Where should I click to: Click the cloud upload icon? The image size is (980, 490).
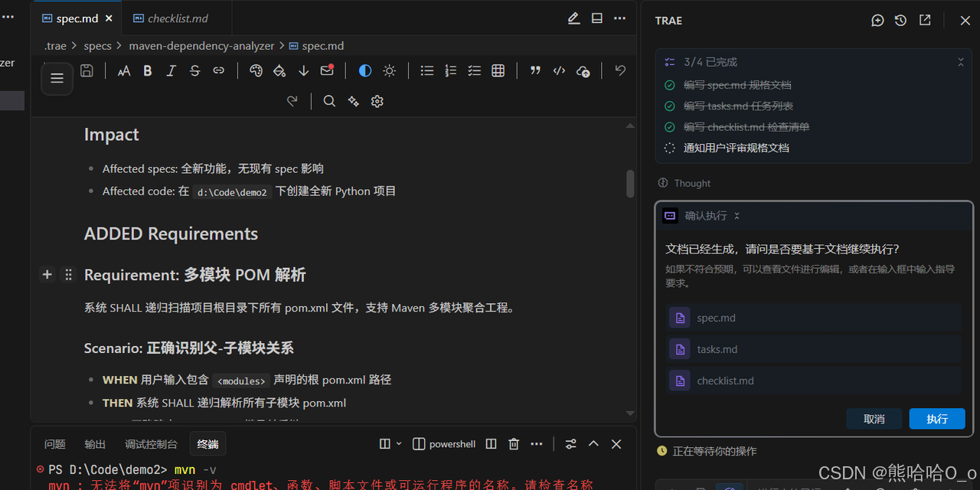tap(583, 70)
